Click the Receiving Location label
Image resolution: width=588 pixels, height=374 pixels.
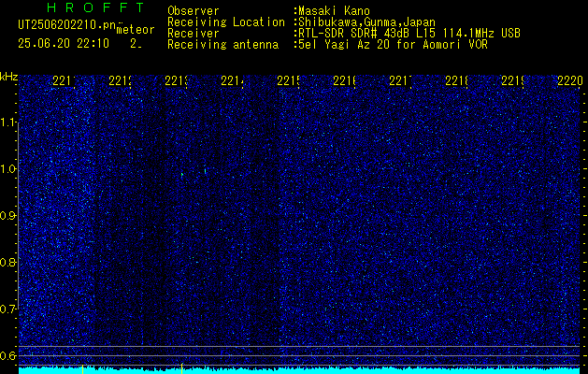(226, 22)
